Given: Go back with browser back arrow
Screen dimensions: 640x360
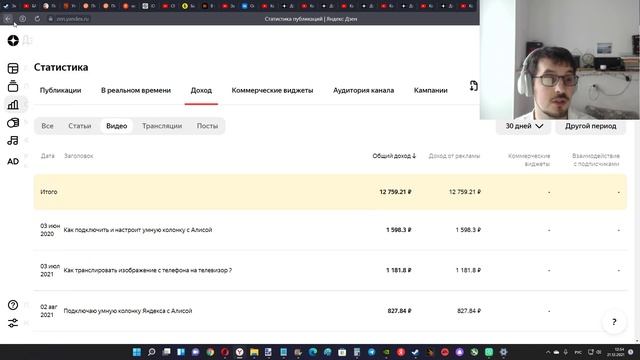Looking at the screenshot, I should (x=8, y=19).
